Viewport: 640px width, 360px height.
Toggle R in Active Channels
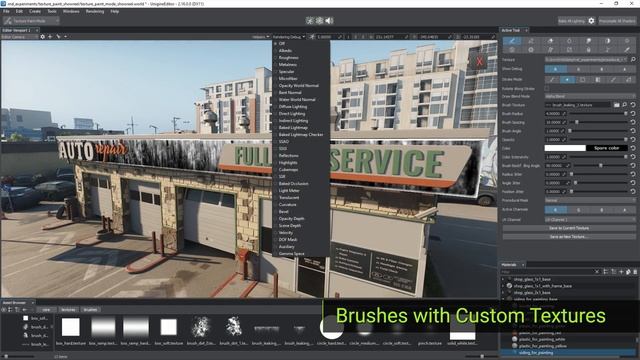(556, 210)
